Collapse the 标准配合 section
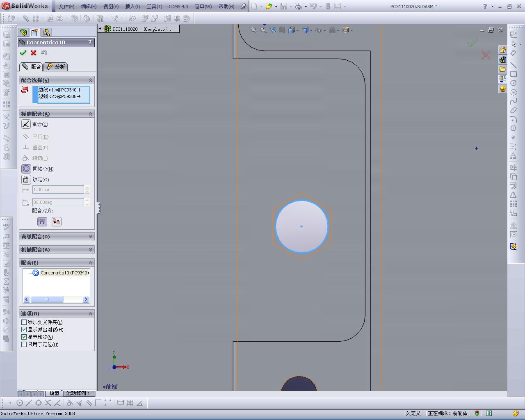The height and width of the screenshot is (420, 525). pyautogui.click(x=91, y=114)
